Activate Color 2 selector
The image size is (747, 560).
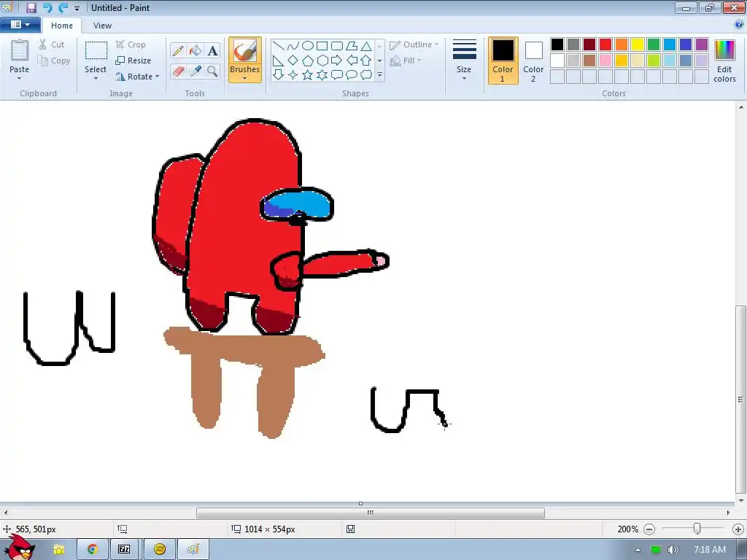533,61
